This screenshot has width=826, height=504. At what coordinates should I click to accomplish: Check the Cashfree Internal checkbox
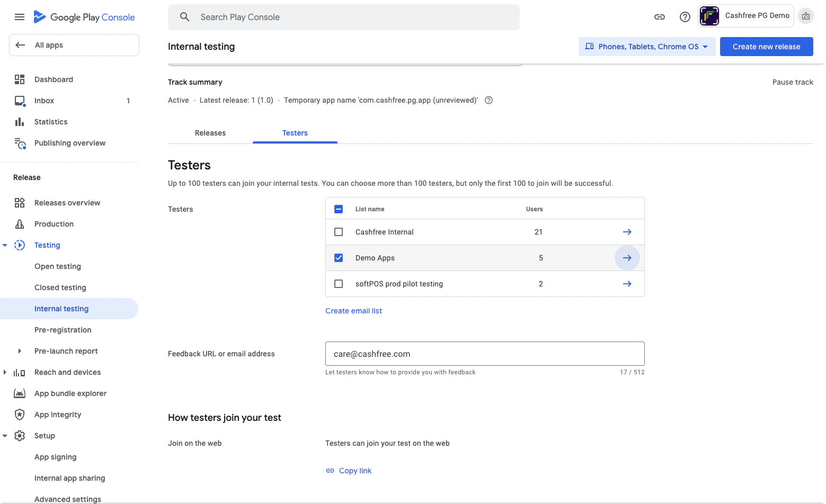point(339,232)
